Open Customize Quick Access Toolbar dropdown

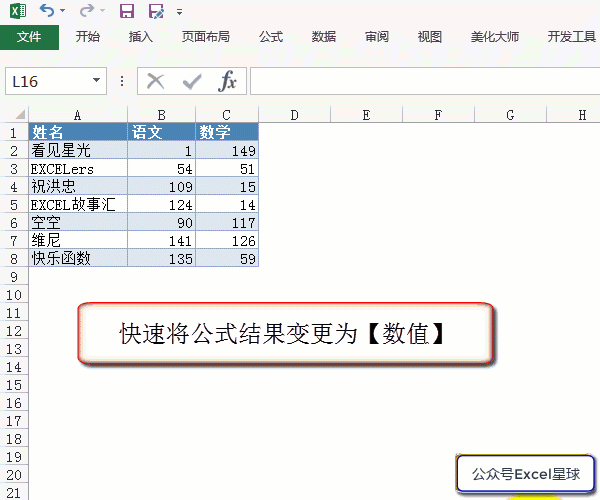(x=179, y=12)
